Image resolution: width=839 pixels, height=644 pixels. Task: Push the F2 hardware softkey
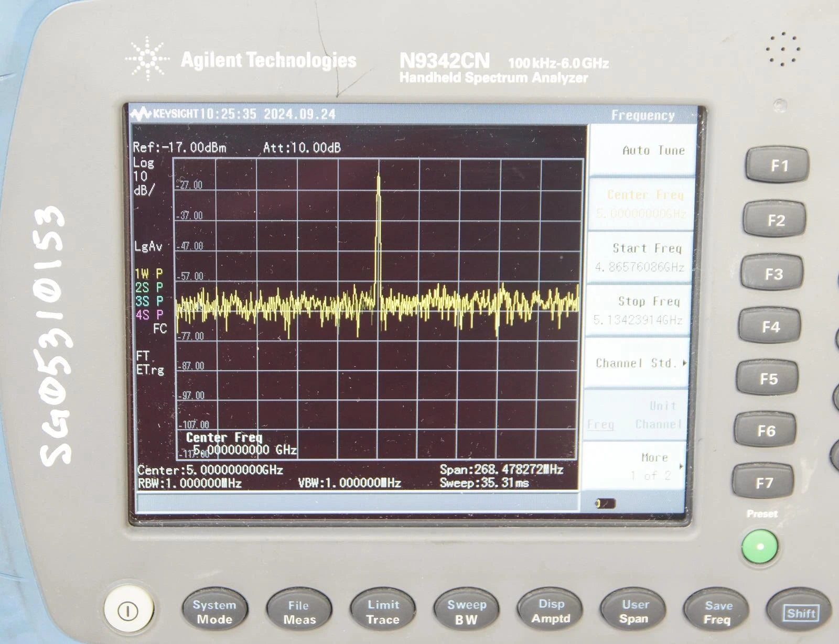[x=775, y=220]
